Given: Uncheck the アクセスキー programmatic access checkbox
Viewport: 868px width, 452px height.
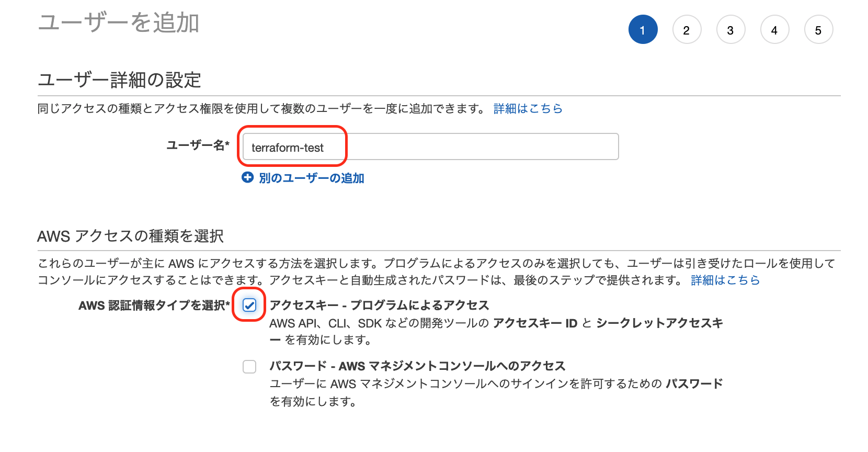Looking at the screenshot, I should (250, 305).
